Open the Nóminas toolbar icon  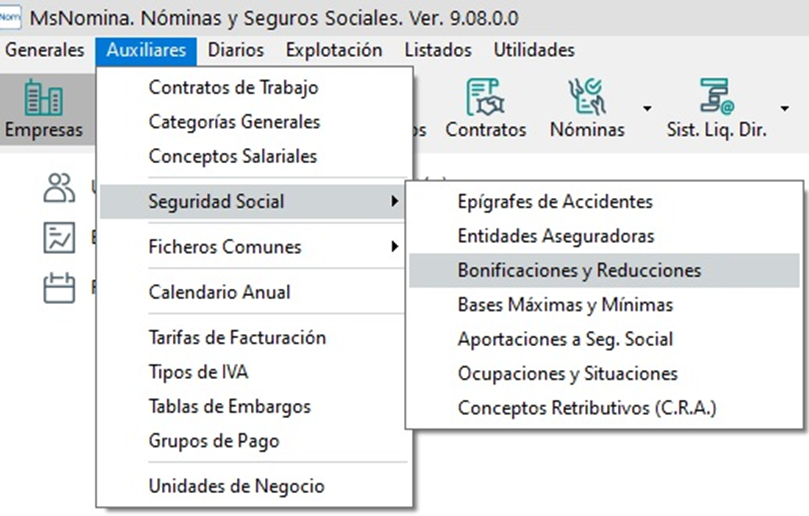click(x=587, y=109)
